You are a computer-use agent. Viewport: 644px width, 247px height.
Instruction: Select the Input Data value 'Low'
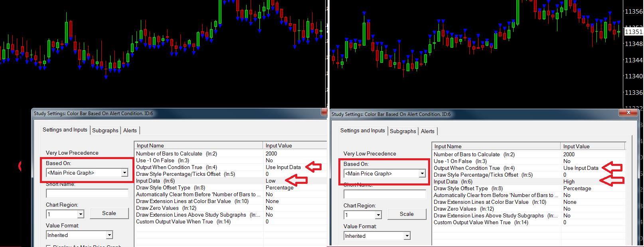tap(271, 181)
